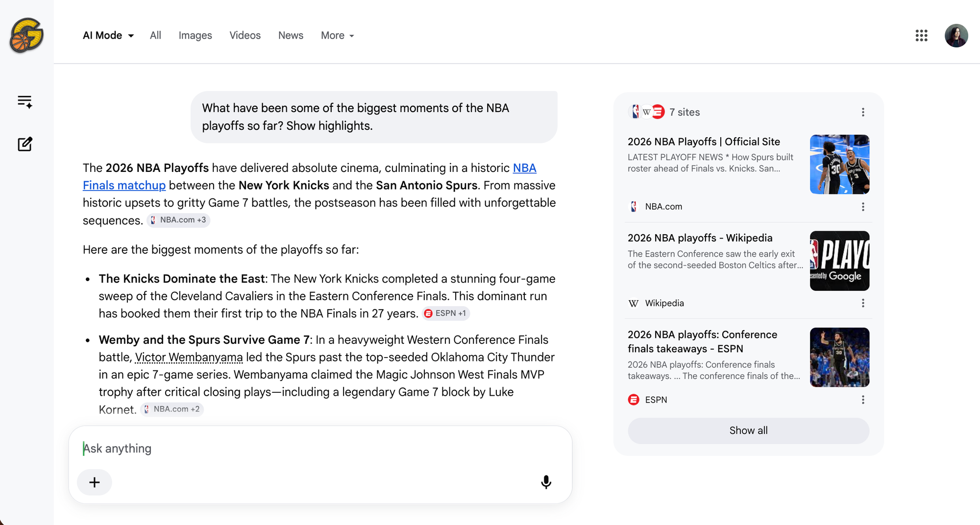Open three-dot menu for Wikipedia source
980x525 pixels.
click(x=863, y=303)
